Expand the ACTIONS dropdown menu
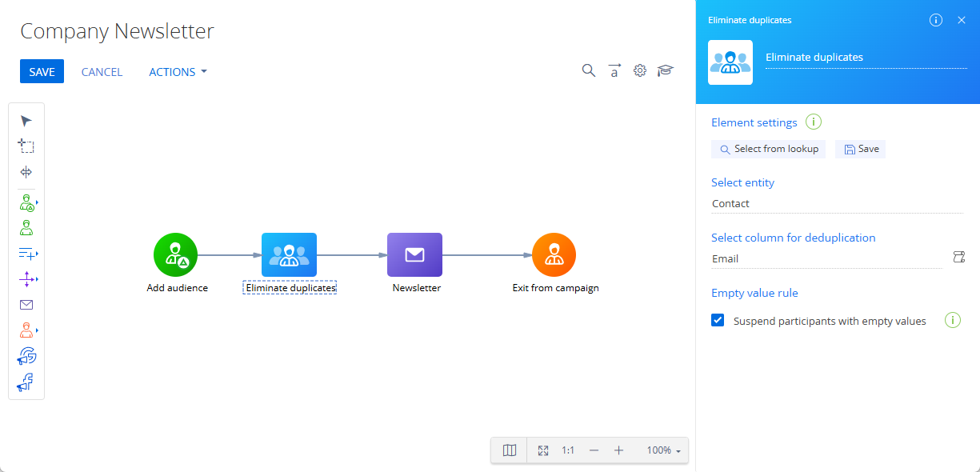Screen dimensions: 980x472 [x=178, y=72]
